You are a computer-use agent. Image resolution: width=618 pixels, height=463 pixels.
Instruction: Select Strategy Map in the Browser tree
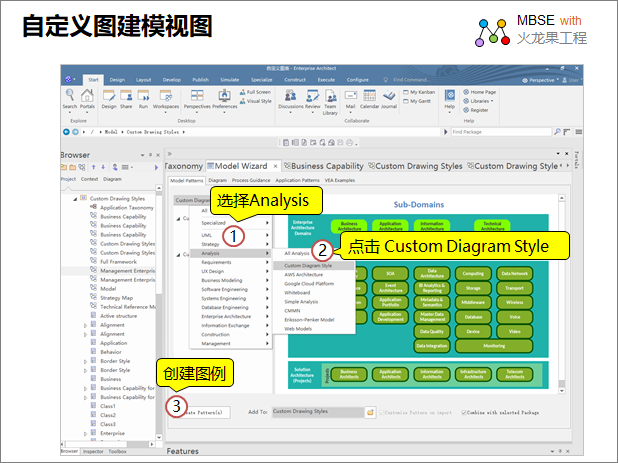(x=117, y=297)
